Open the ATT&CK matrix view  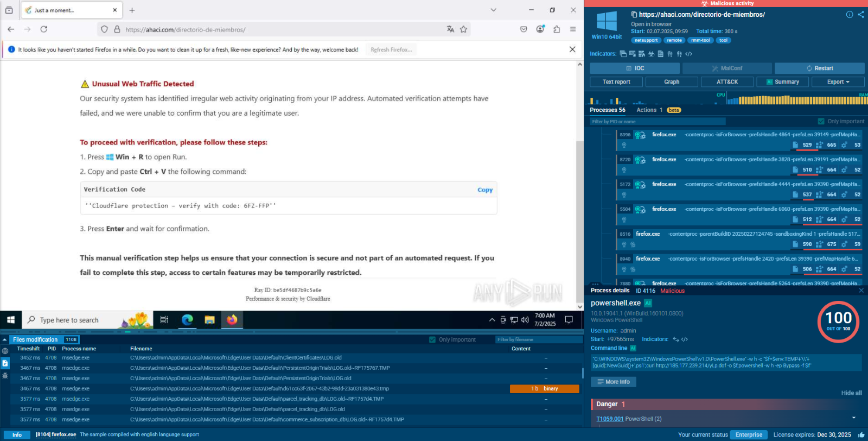coord(727,82)
